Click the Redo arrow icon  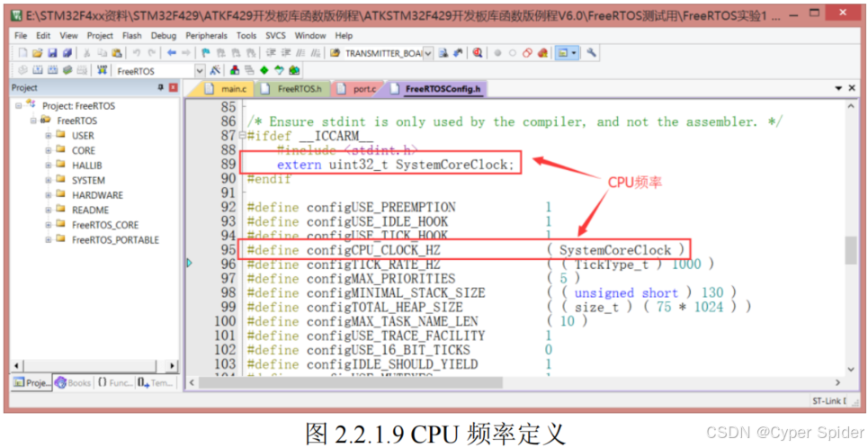(x=151, y=52)
